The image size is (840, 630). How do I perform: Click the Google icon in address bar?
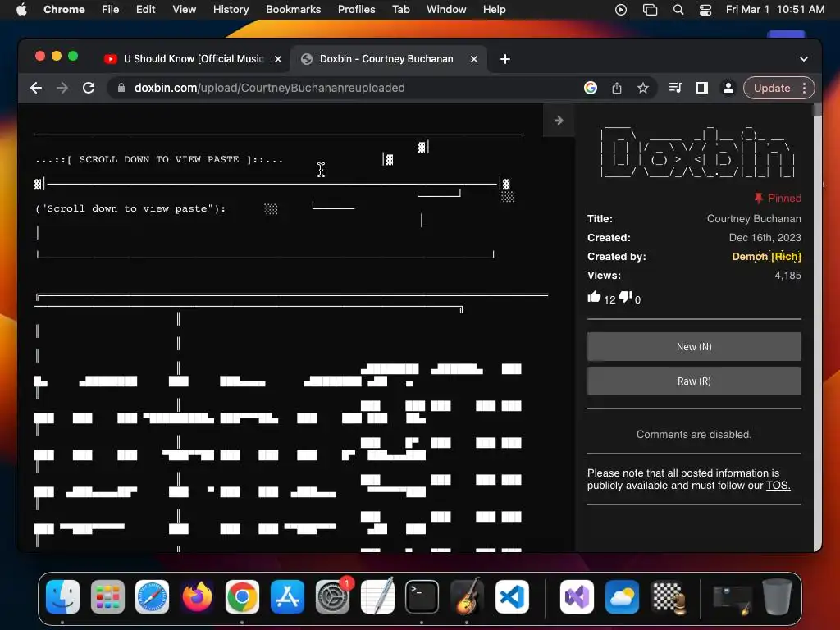(591, 88)
